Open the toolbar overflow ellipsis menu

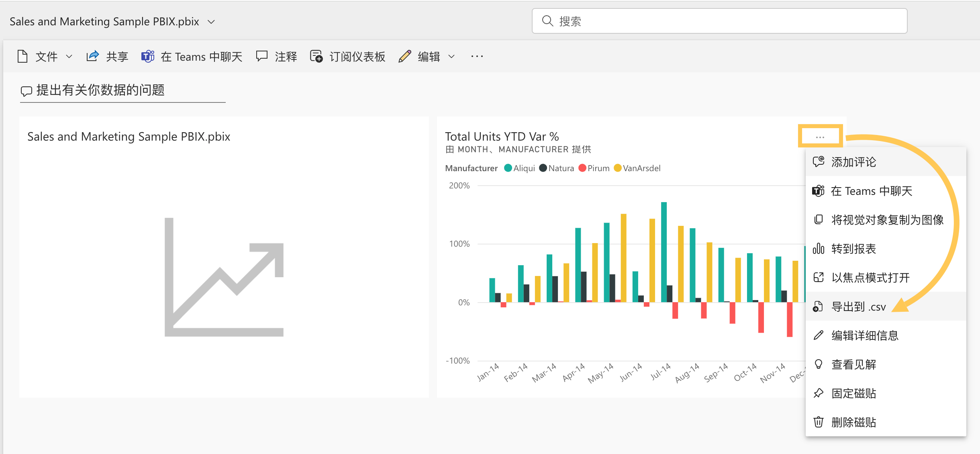(477, 56)
